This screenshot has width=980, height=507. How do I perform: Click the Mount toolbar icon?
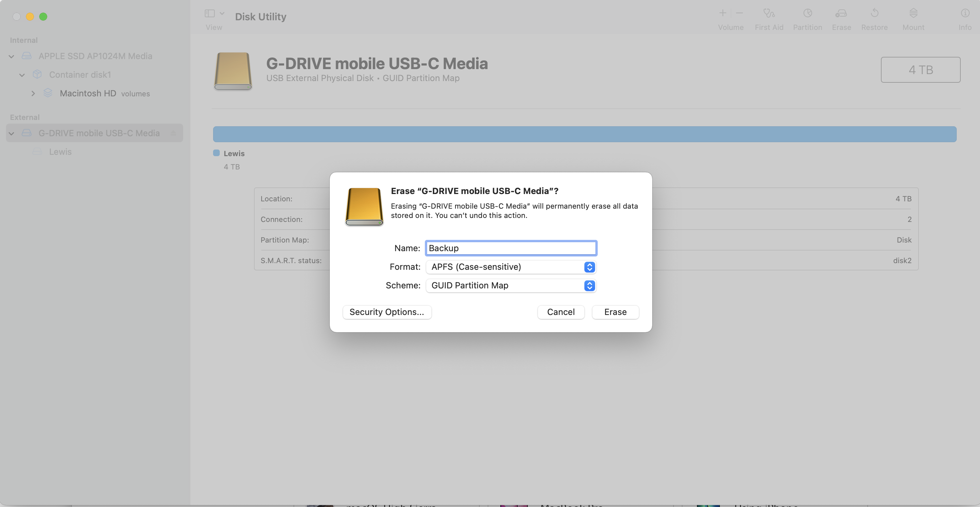point(913,14)
